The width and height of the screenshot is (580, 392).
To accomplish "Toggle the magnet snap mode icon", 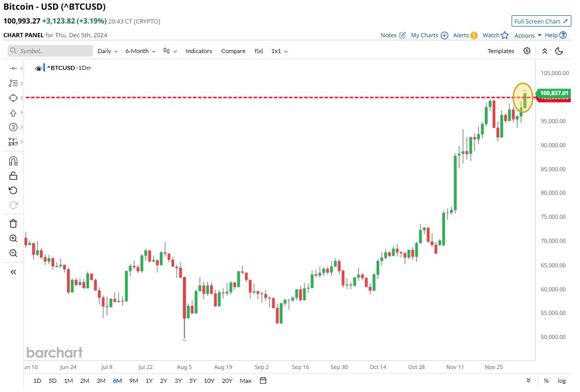I will 13,161.
